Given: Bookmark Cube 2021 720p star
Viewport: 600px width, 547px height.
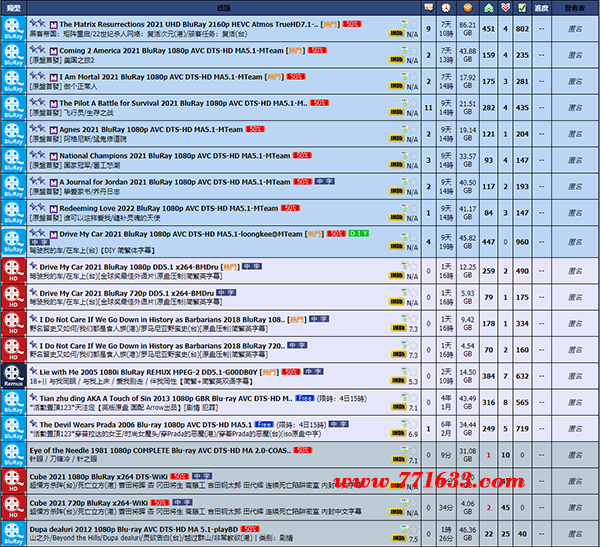Looking at the screenshot, I should [x=414, y=503].
